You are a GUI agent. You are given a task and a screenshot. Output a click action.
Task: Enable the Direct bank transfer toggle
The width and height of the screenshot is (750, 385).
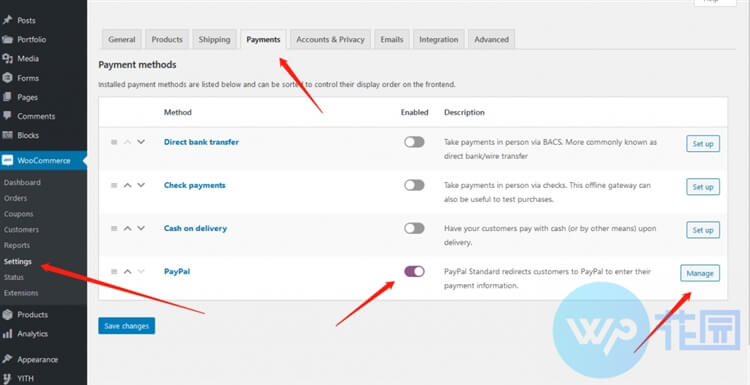[x=414, y=142]
